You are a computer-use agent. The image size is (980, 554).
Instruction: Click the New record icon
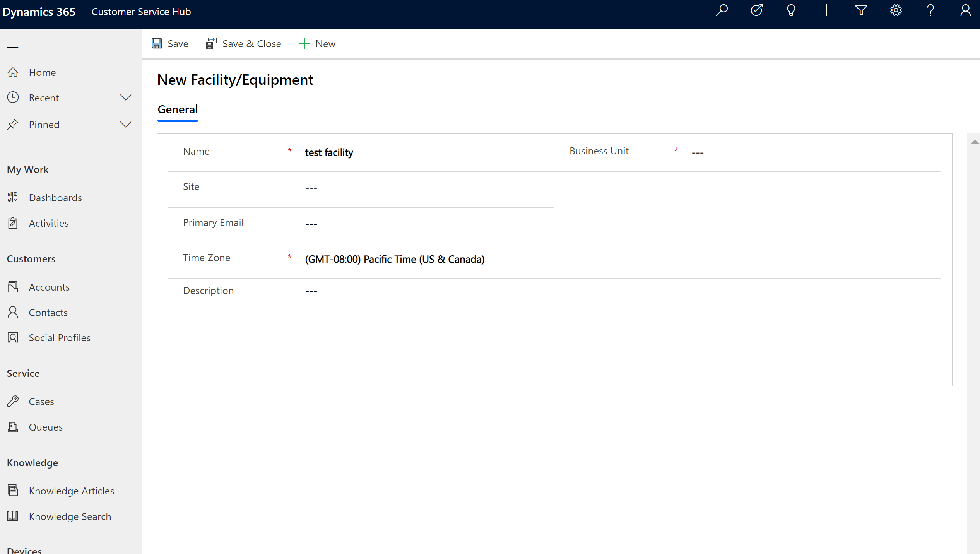coord(827,11)
